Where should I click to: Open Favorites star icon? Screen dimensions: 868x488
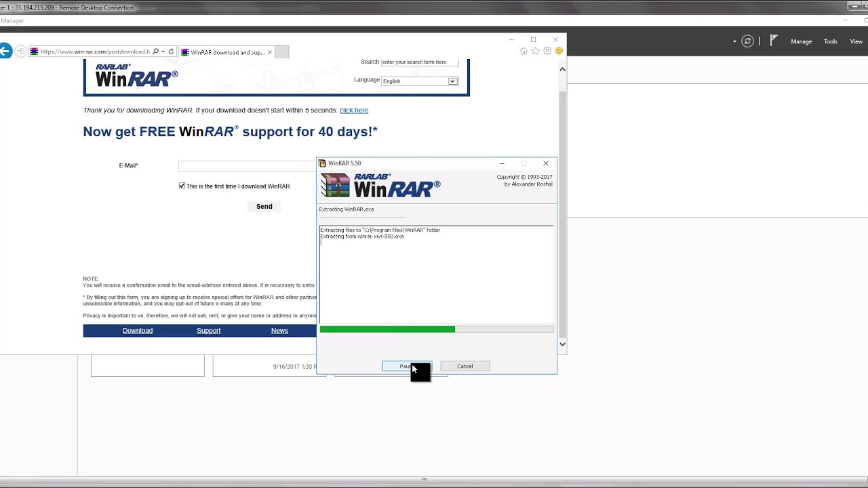point(536,51)
